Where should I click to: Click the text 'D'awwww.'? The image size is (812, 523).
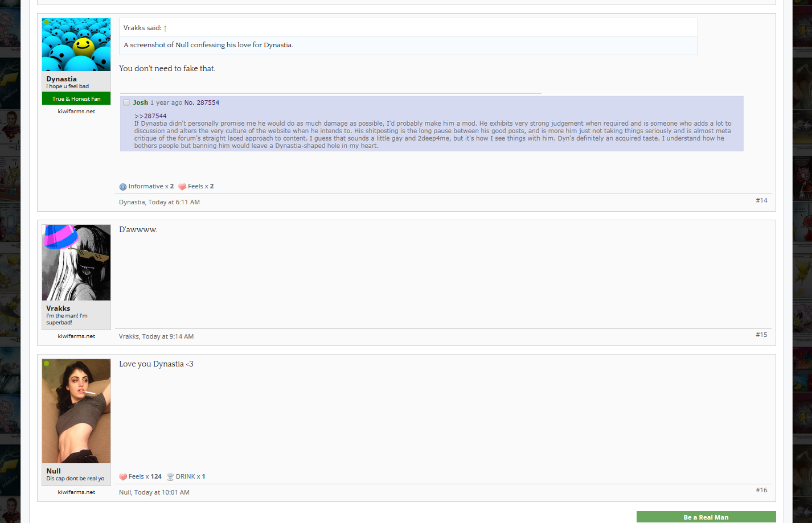click(x=138, y=229)
